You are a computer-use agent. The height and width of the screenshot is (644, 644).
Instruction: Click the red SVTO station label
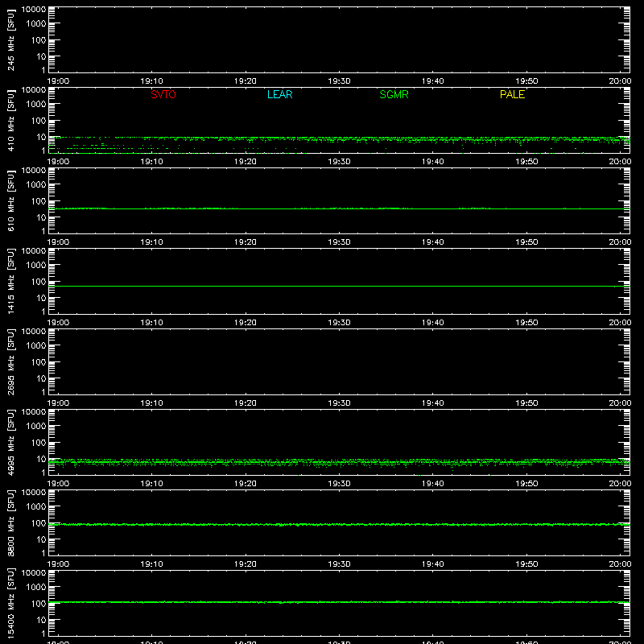tap(163, 94)
